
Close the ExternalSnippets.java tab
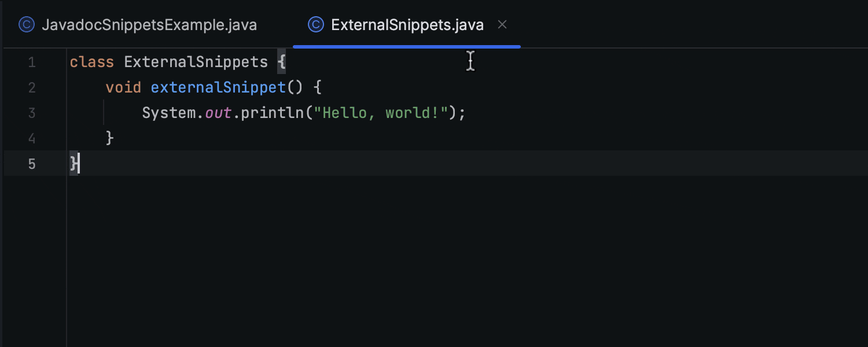pos(502,25)
